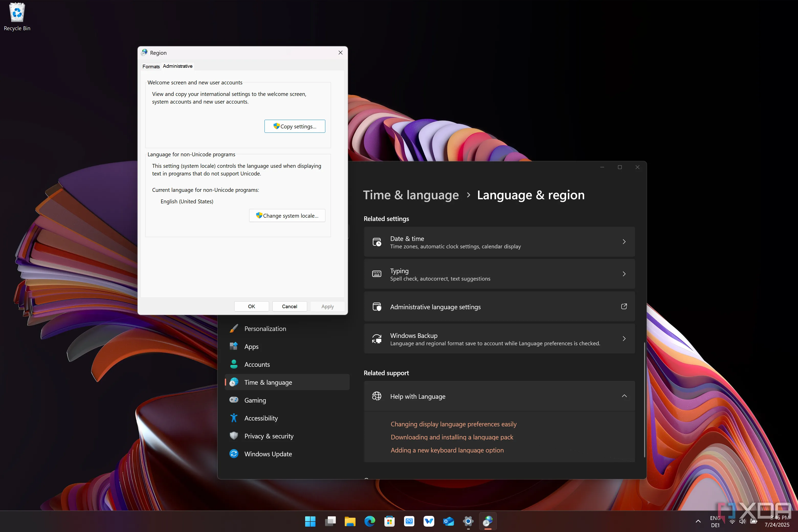Select the Gaming icon in Settings sidebar

pos(234,400)
